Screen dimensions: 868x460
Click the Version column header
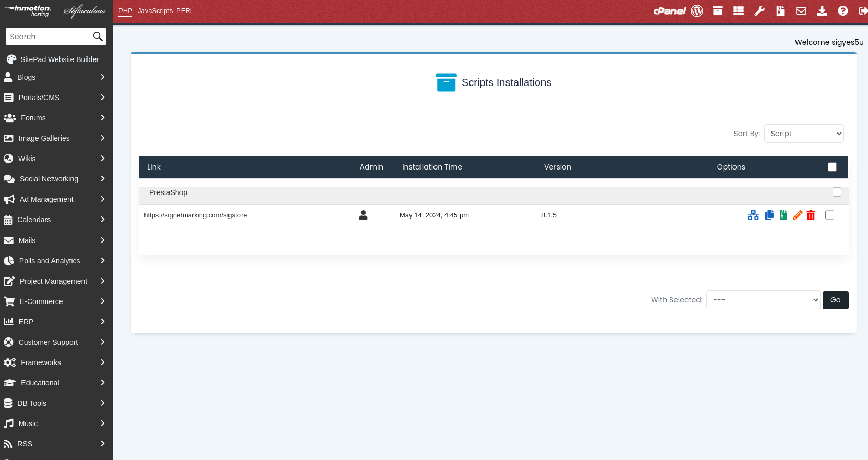[558, 167]
